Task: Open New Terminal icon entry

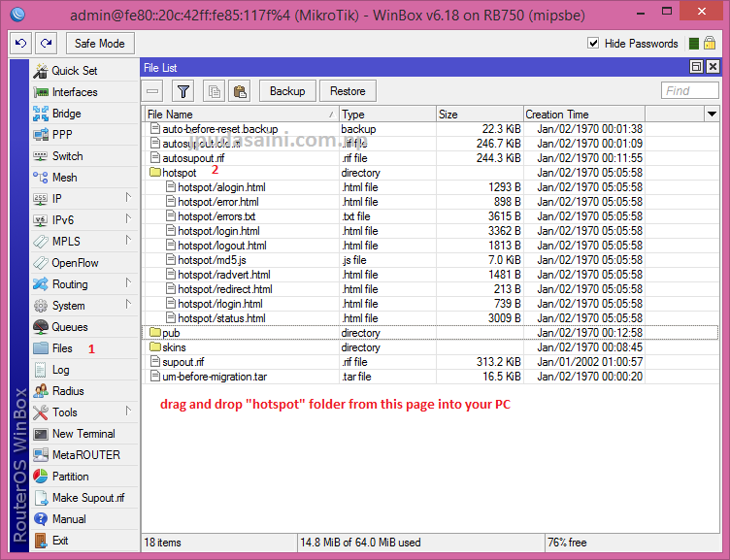Action: pos(41,434)
